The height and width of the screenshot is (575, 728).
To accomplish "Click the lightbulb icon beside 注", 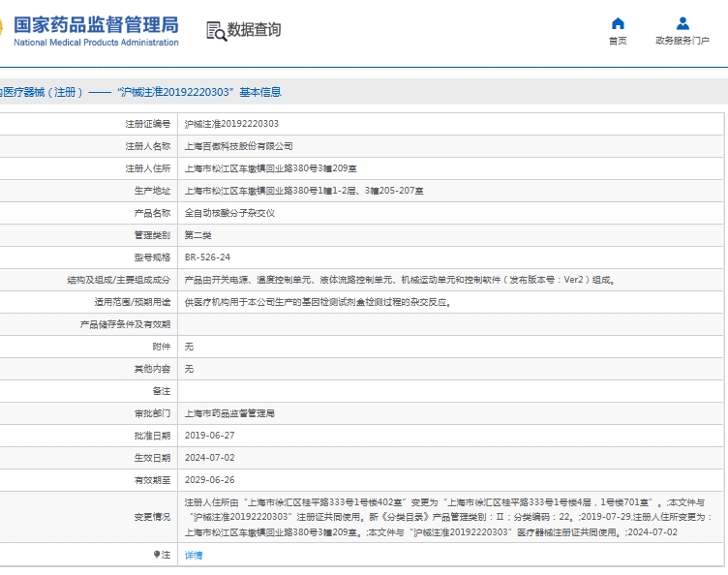I will coord(157,555).
